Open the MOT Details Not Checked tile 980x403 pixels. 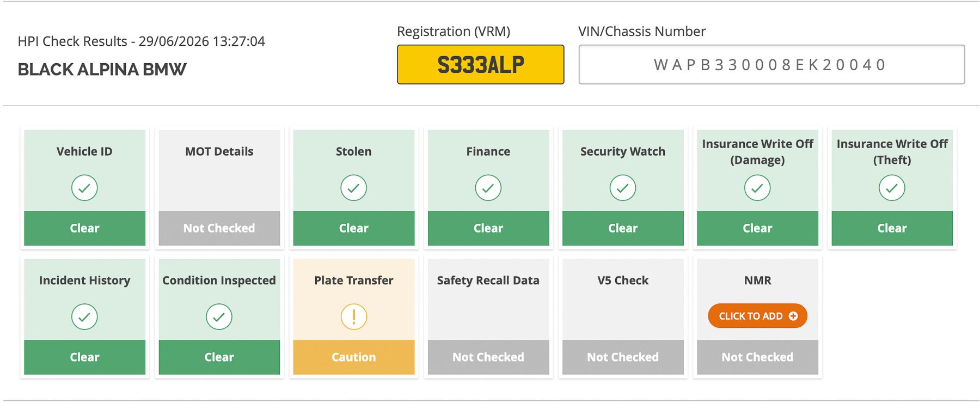(x=219, y=187)
